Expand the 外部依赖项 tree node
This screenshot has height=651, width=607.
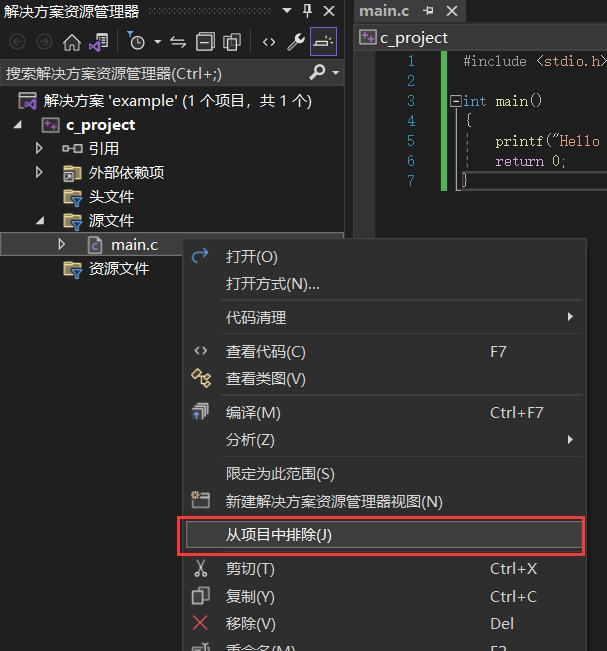[40, 172]
